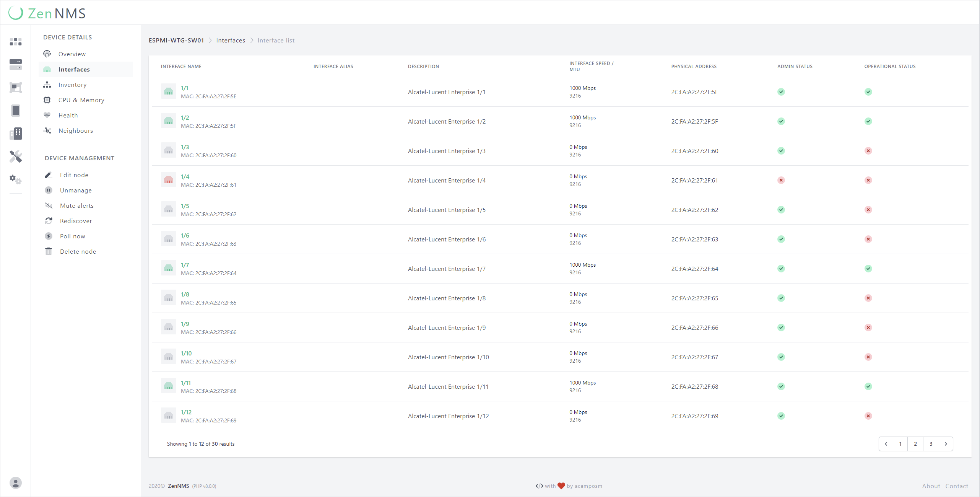Click physical address 2C:FA:A2:27:2F:64 cell
This screenshot has width=980, height=497.
695,269
